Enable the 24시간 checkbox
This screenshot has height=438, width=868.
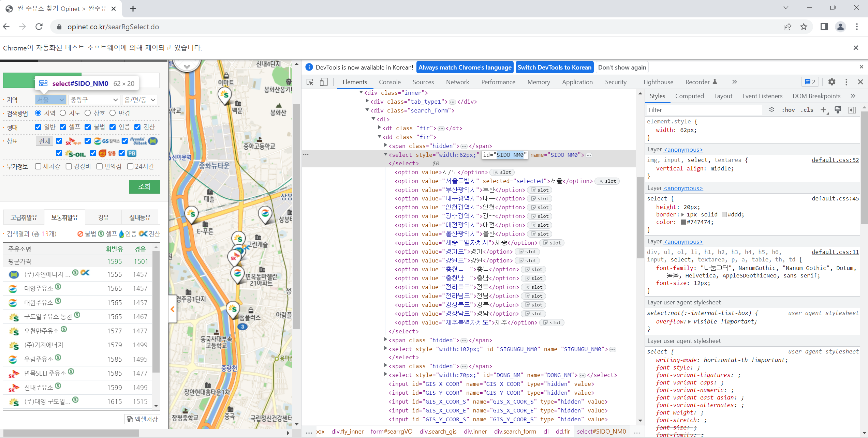[x=130, y=166]
